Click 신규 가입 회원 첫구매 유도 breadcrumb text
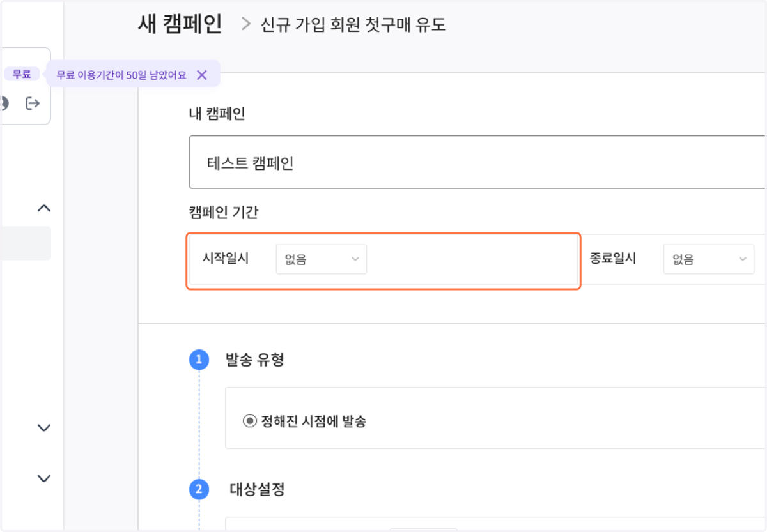Viewport: 767px width, 532px height. [353, 25]
